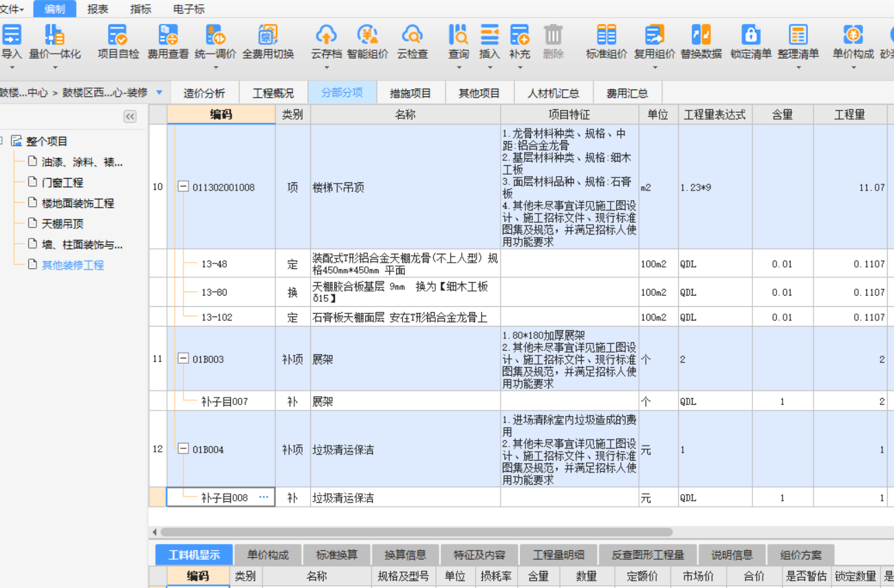Open the 文件 menu
The image size is (894, 588).
12,9
